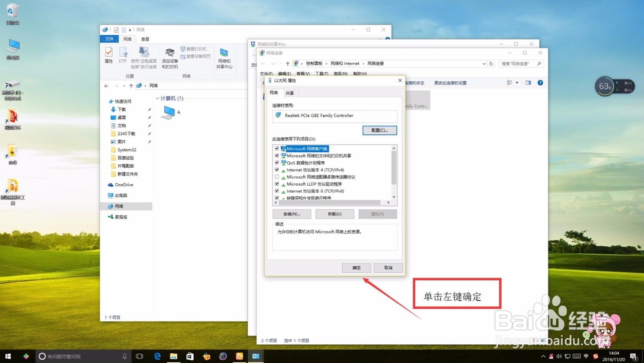This screenshot has height=363, width=644.
Task: Click 网络和共享中心 ribbon icon
Action: pos(224,58)
